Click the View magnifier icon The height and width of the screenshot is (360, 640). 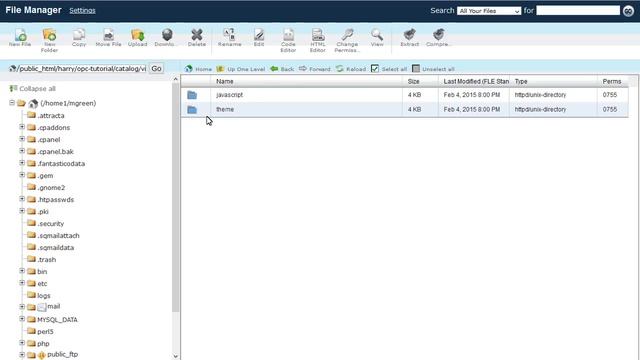[377, 38]
